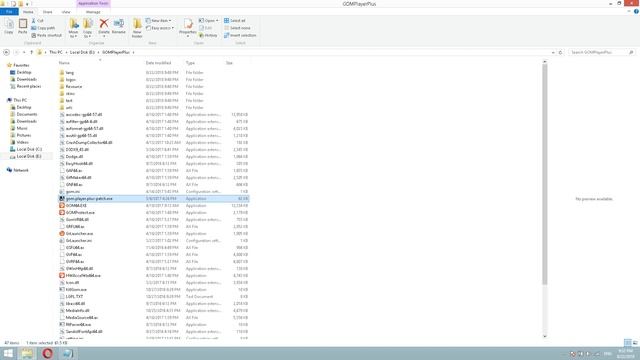
Task: Open Opera browser from the taskbar
Action: [47, 353]
